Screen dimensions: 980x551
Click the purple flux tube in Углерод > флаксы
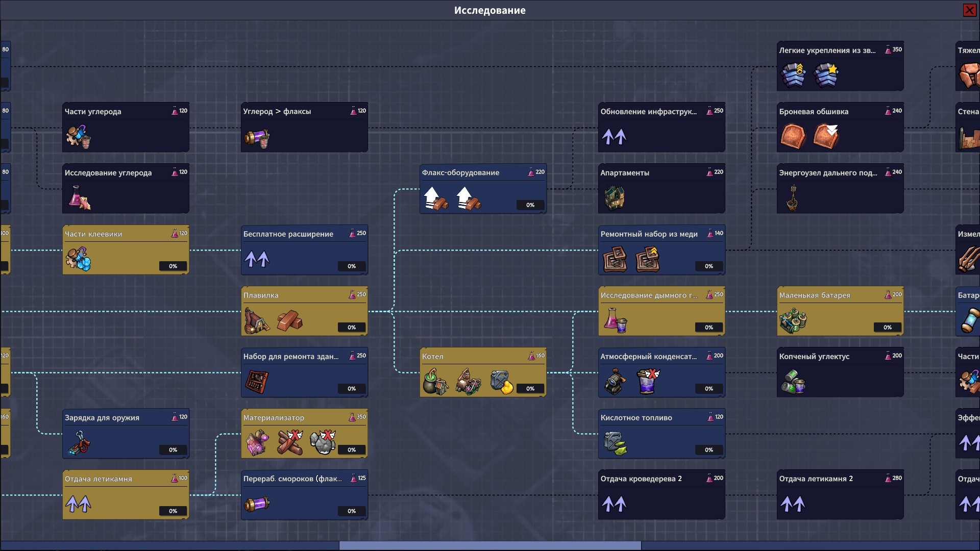[257, 137]
